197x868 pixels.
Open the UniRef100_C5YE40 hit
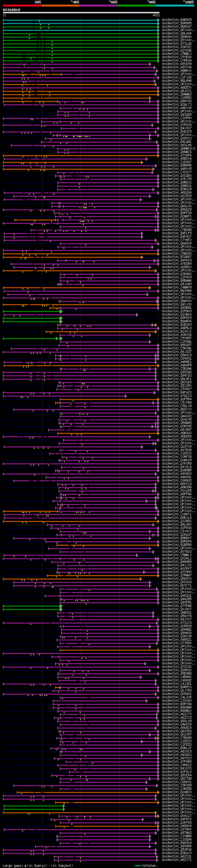[x=177, y=57]
